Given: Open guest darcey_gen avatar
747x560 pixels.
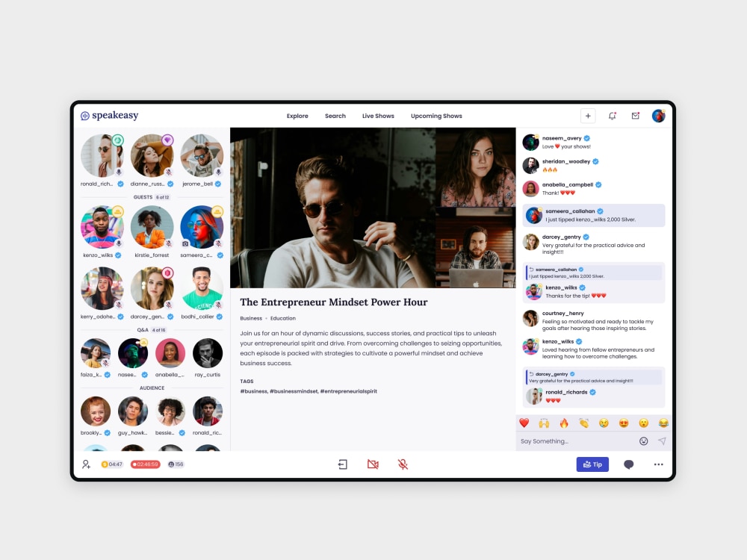Looking at the screenshot, I should coord(152,288).
